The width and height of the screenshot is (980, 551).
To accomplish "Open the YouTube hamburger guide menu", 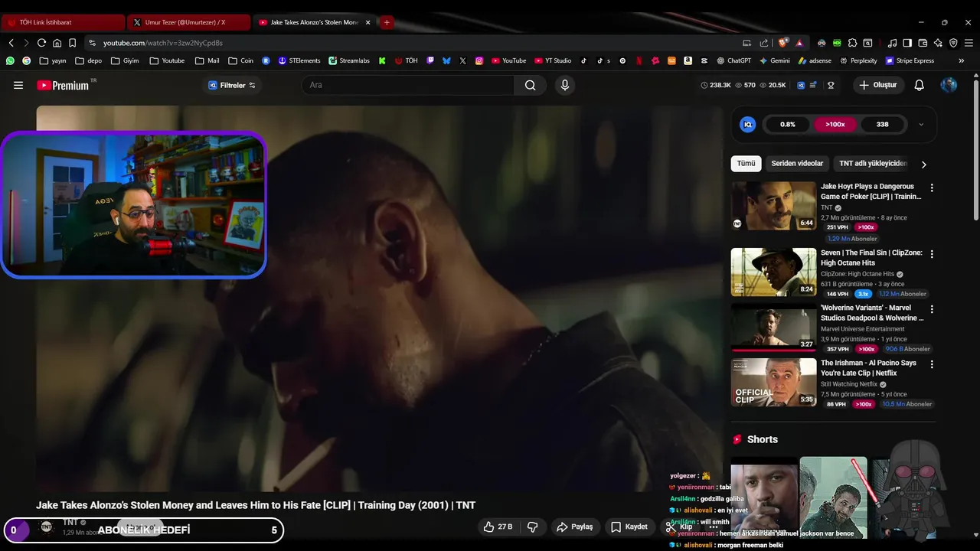I will [18, 85].
